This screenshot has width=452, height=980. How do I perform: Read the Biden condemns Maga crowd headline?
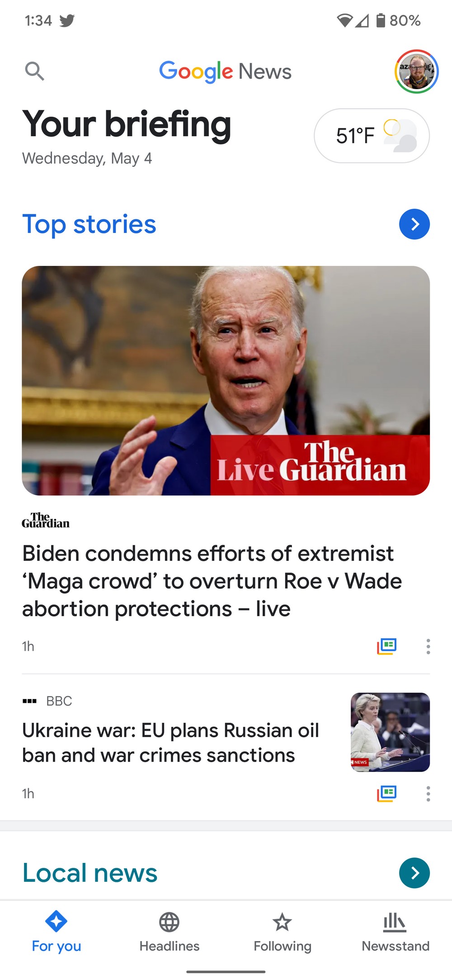(x=212, y=581)
